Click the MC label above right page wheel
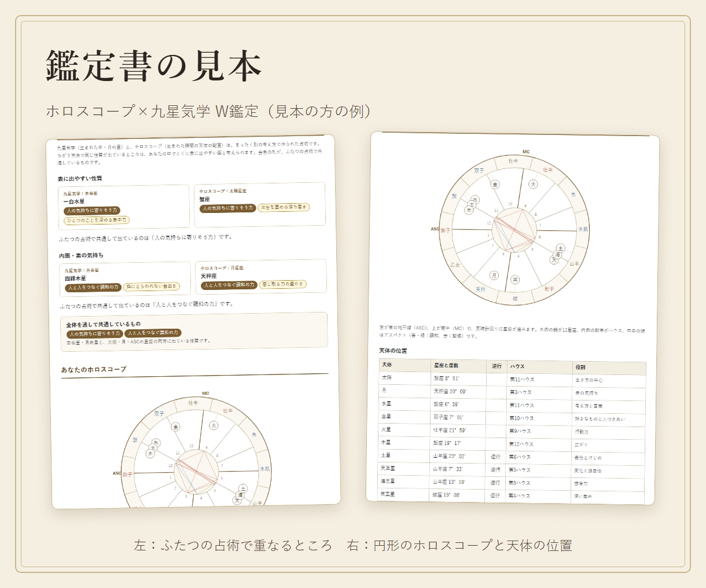 click(526, 152)
